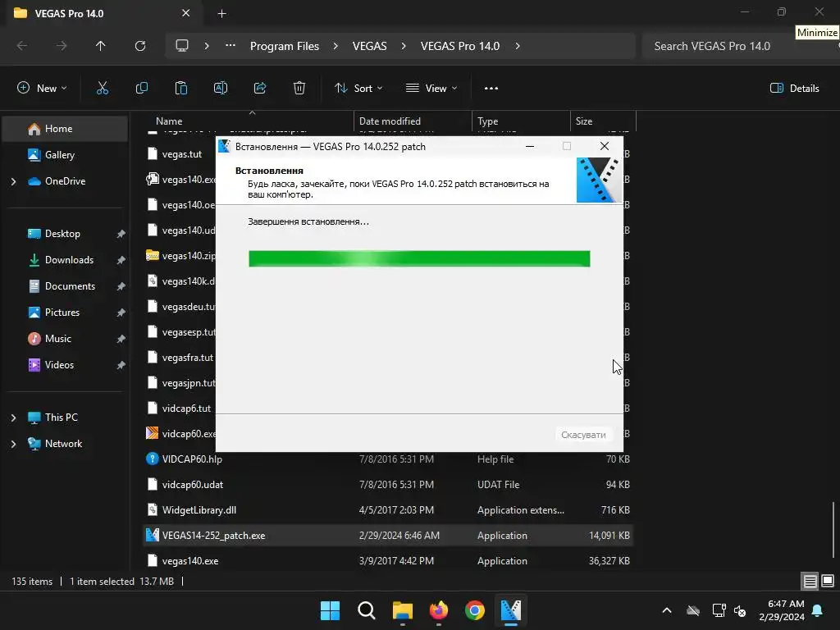
Task: Click the file list vertical scrollbar
Action: click(x=833, y=529)
